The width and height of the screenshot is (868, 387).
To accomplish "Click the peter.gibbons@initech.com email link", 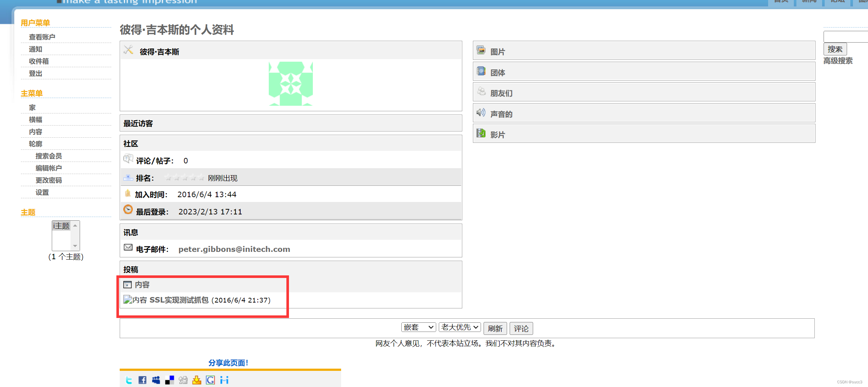I will point(234,249).
